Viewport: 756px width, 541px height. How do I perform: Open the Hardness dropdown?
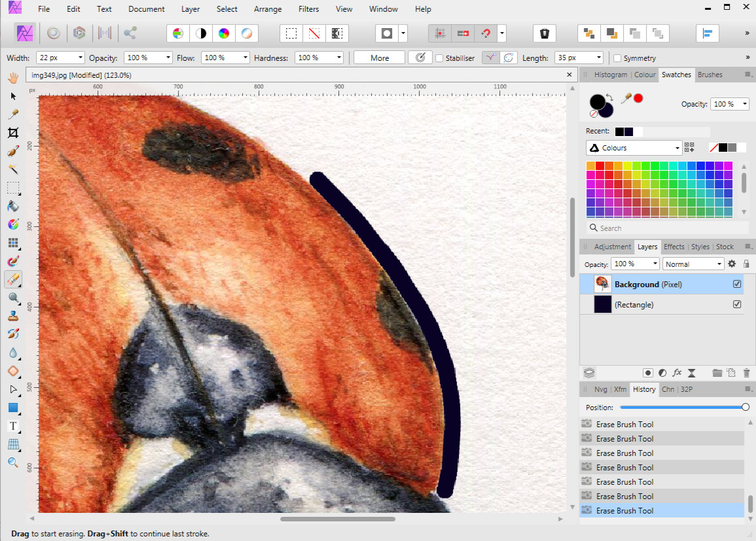(338, 58)
